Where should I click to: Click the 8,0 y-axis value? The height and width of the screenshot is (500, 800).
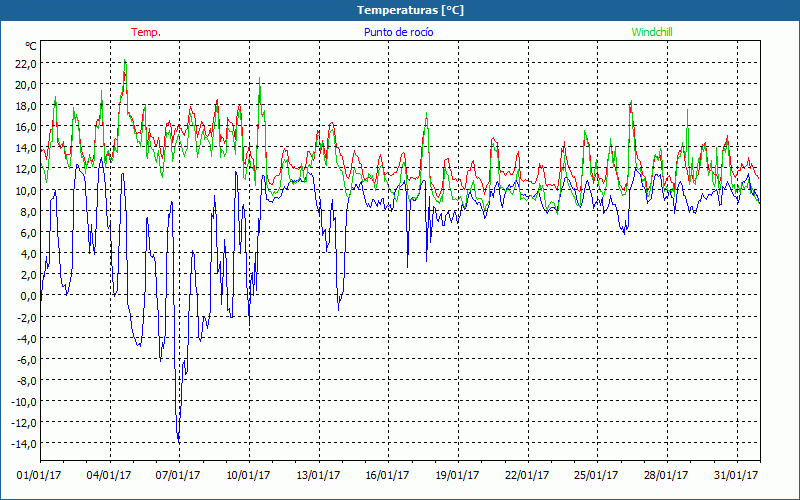(29, 212)
